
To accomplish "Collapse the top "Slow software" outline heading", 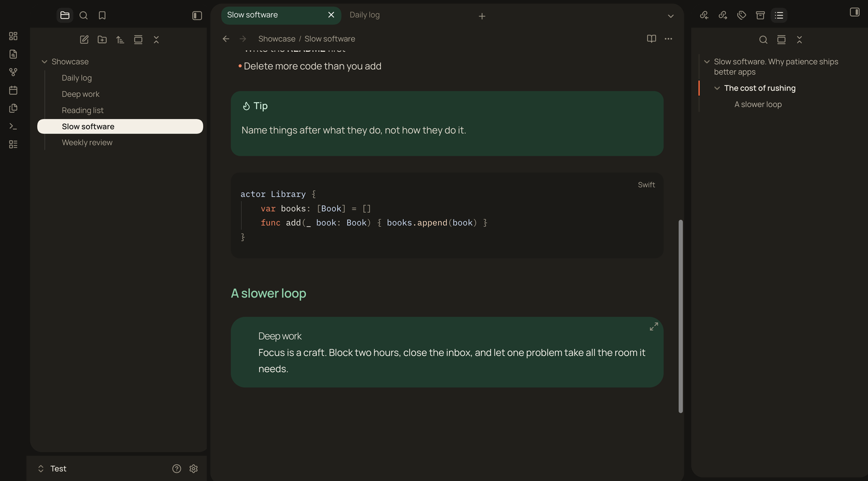I will coord(707,62).
